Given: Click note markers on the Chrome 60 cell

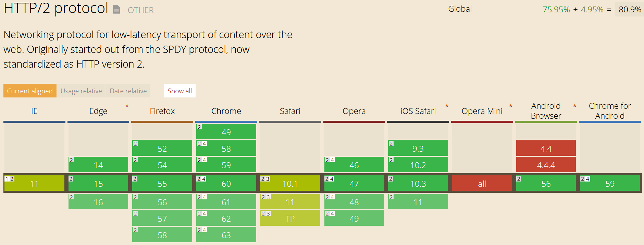Looking at the screenshot, I should [201, 179].
